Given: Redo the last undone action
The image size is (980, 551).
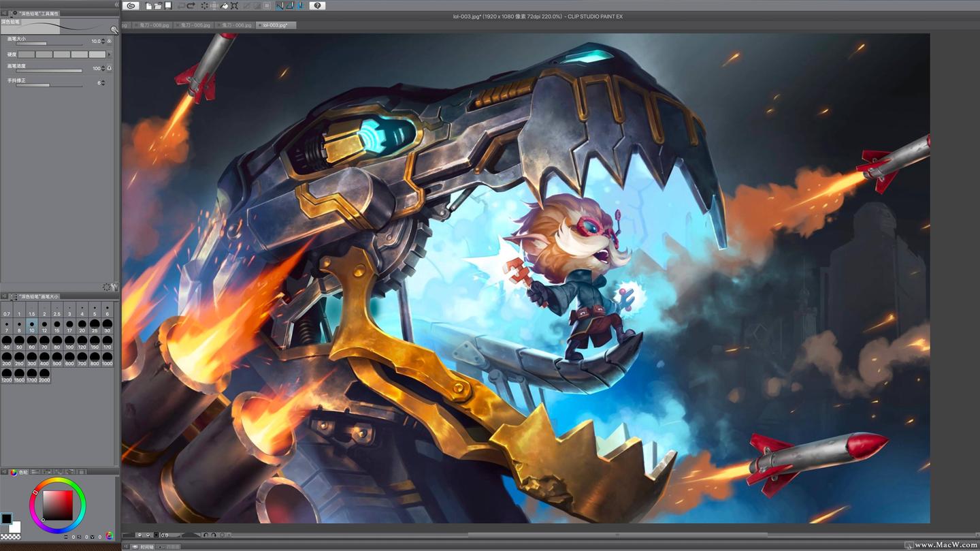Looking at the screenshot, I should (191, 5).
